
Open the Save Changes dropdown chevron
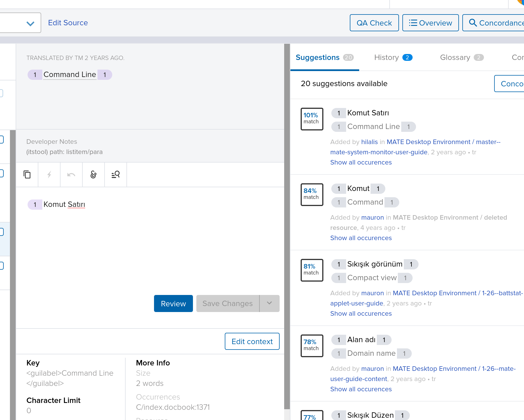pyautogui.click(x=269, y=303)
